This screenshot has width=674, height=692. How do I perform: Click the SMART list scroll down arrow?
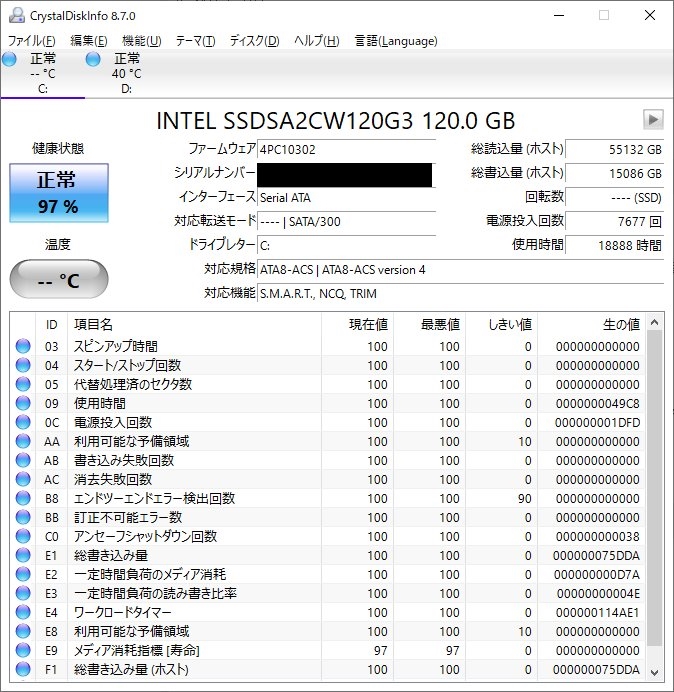(655, 673)
